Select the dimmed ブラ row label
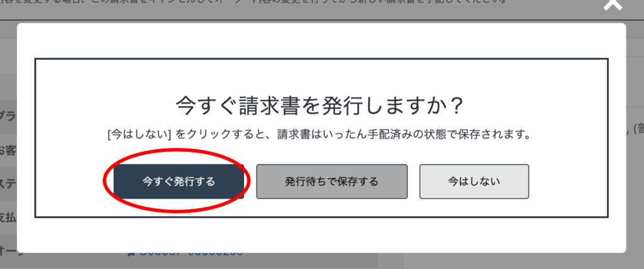644x269 pixels. point(8,117)
